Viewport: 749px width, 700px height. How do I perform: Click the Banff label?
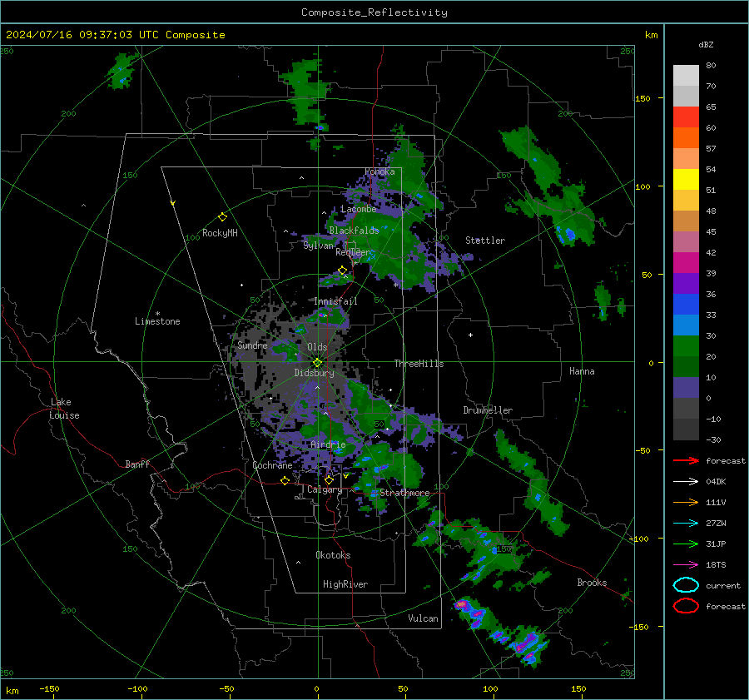(x=137, y=464)
